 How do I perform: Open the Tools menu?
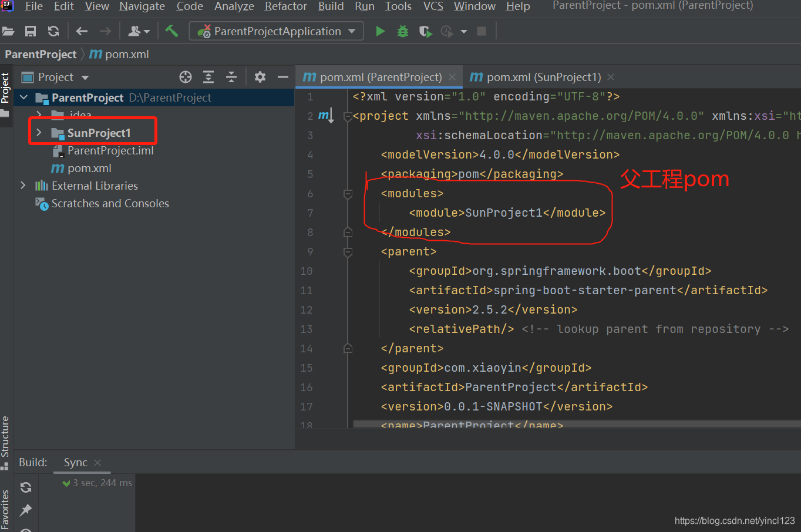(x=398, y=6)
